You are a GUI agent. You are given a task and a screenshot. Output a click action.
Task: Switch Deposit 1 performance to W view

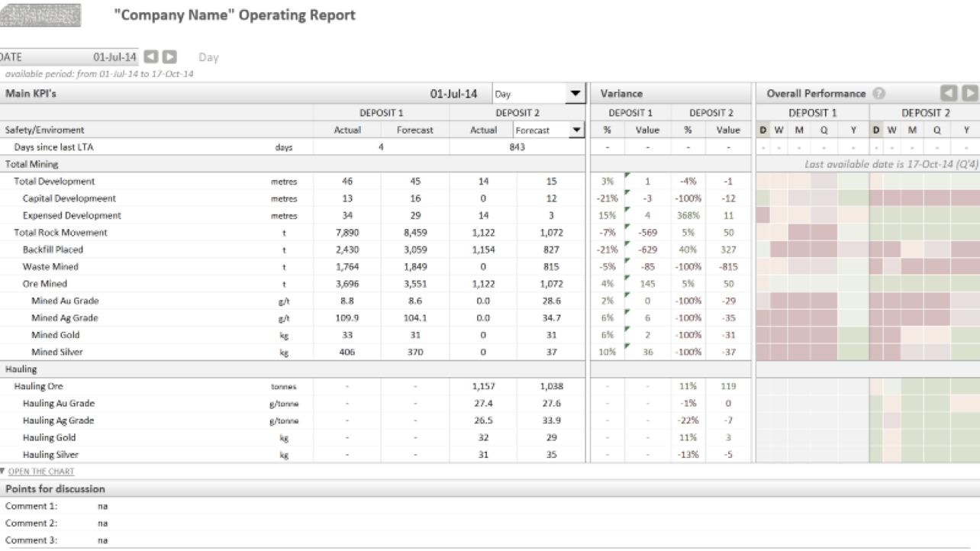pyautogui.click(x=779, y=130)
